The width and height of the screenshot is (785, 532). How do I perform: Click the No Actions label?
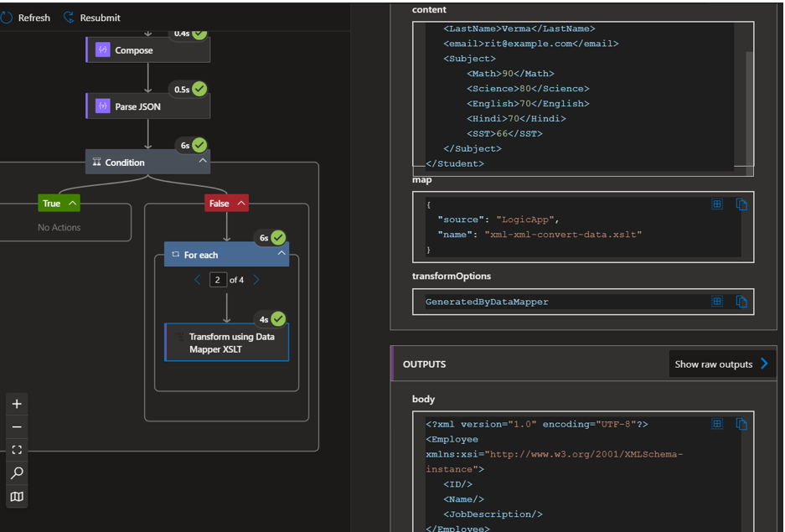59,227
